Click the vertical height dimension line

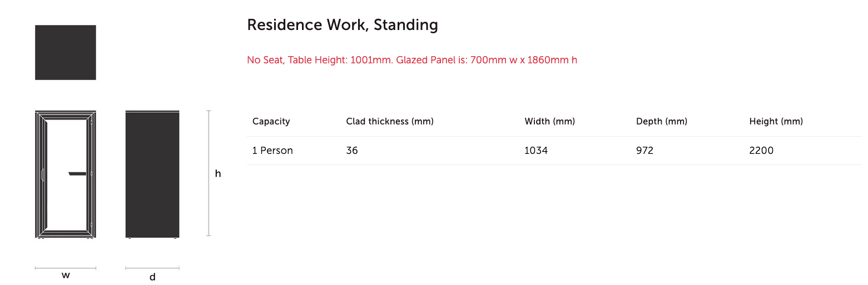[209, 173]
